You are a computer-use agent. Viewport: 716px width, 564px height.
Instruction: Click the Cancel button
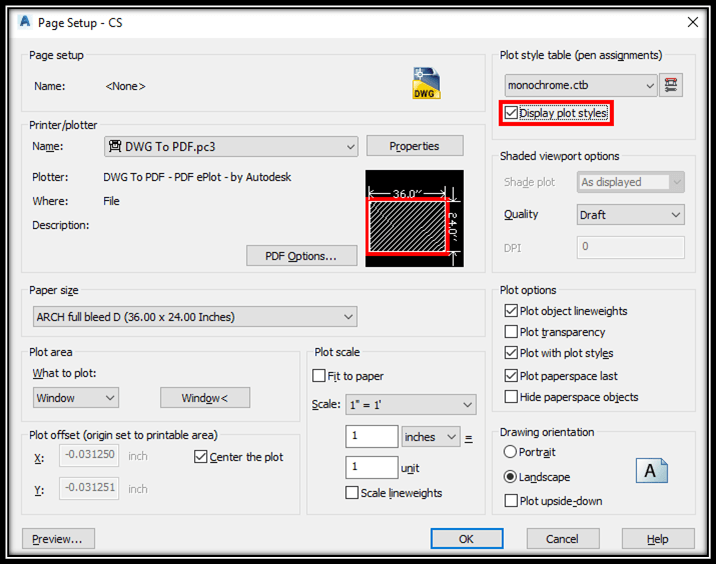point(563,539)
